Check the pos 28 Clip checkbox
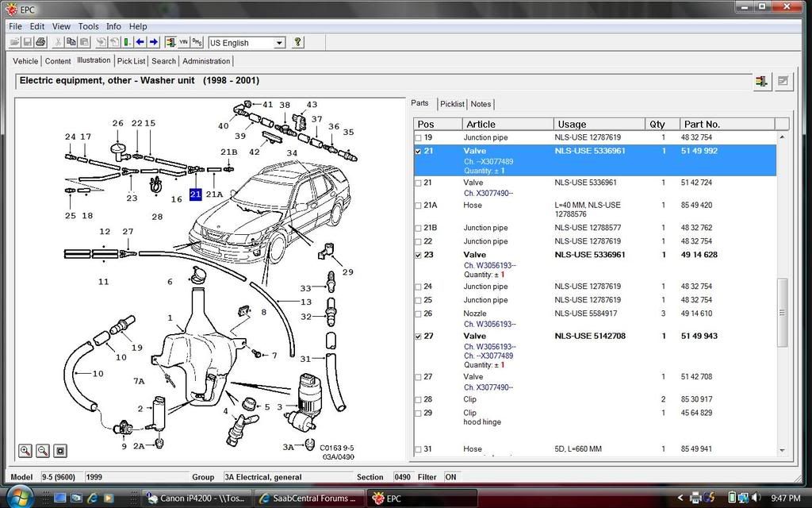The image size is (812, 508). coord(419,400)
